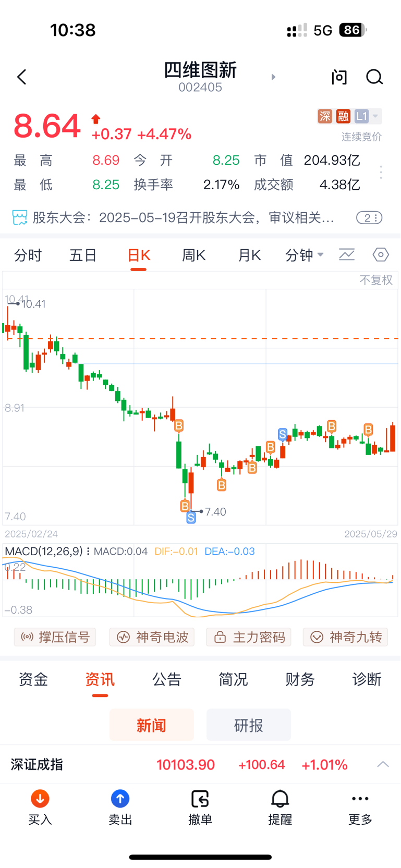Open the 资讯 tab
This screenshot has height=868, width=401.
click(x=100, y=679)
